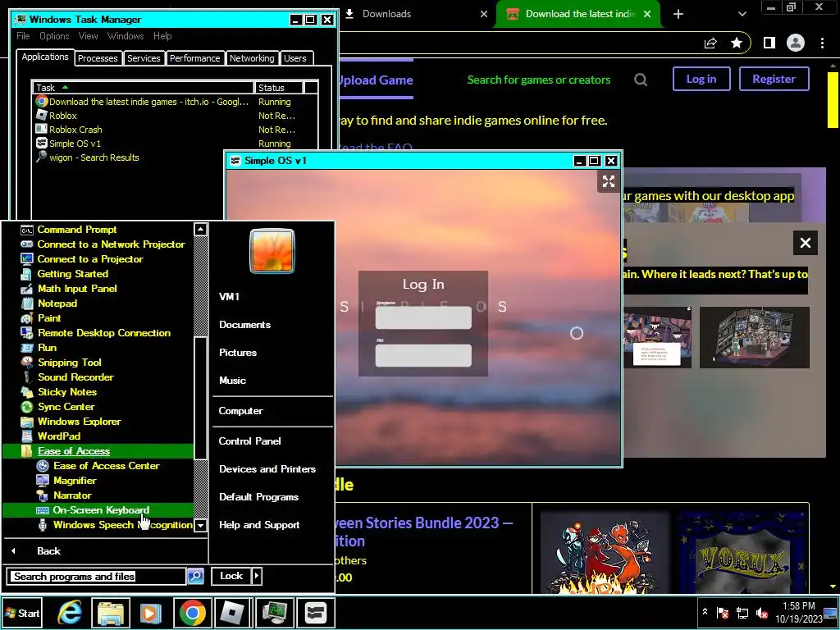Sort tasks by the Task column header

(x=143, y=88)
